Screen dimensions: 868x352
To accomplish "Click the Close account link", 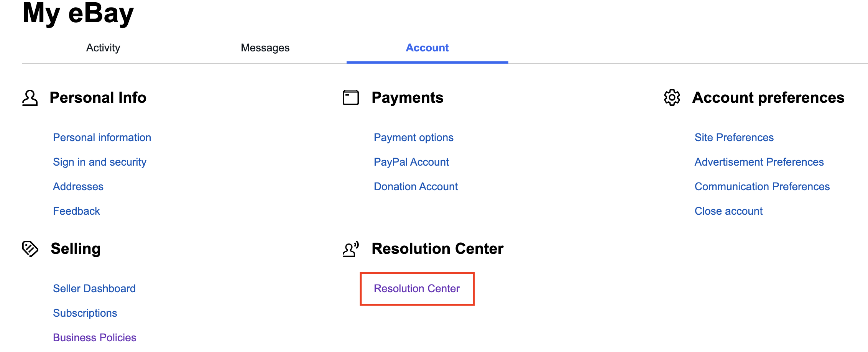I will point(728,211).
